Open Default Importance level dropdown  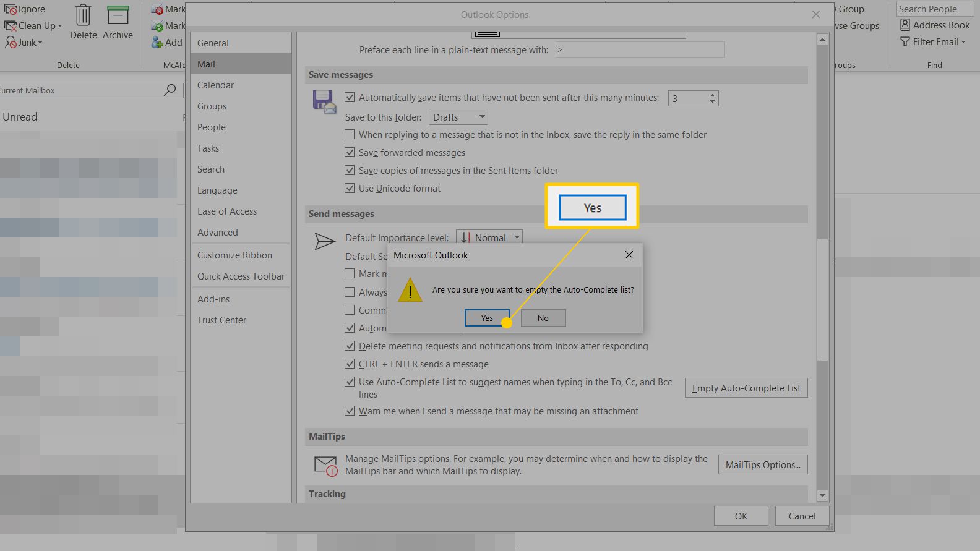(x=489, y=237)
